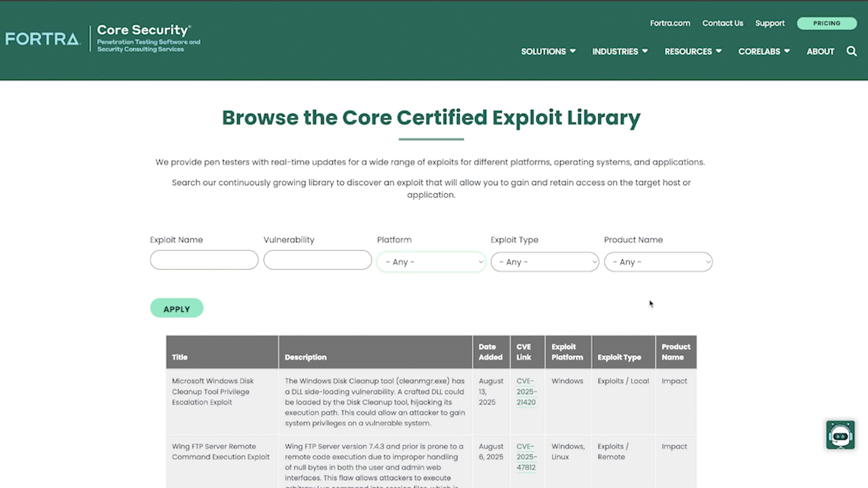The height and width of the screenshot is (488, 868).
Task: Expand the CoreLabs menu
Action: pos(764,52)
